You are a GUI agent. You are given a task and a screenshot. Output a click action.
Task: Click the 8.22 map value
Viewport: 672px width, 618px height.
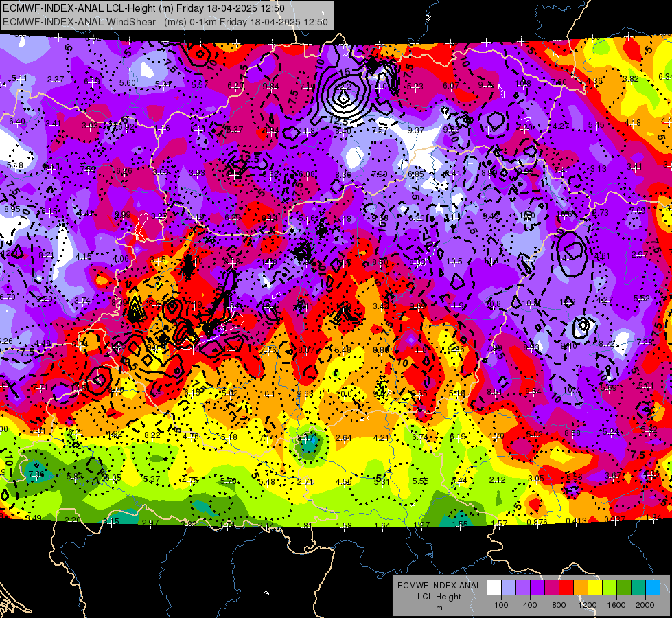[152, 435]
